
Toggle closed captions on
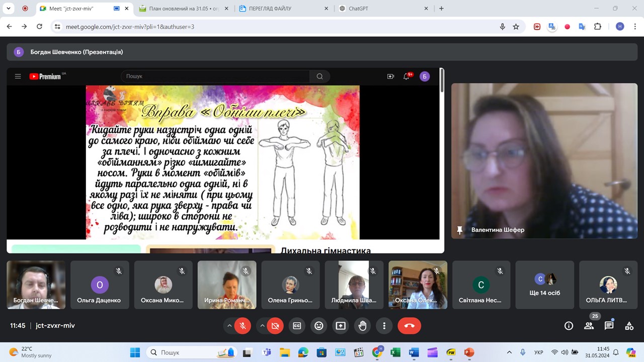pyautogui.click(x=297, y=326)
